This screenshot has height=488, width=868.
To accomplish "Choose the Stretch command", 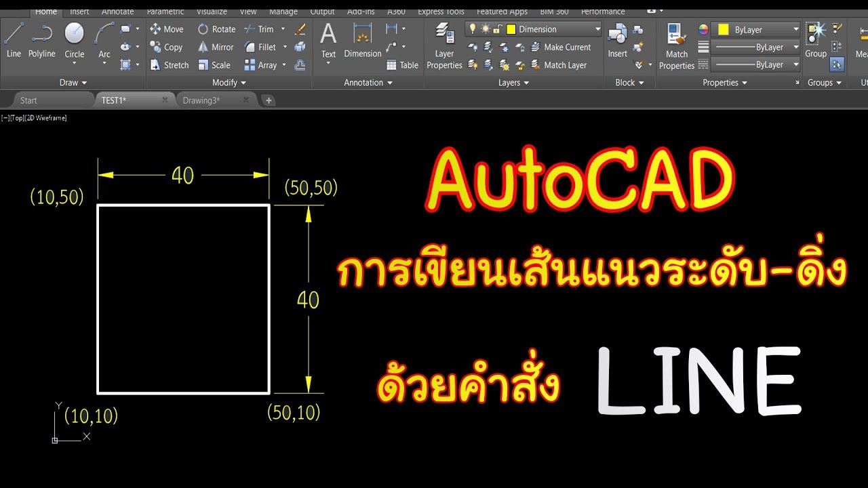I will (170, 65).
